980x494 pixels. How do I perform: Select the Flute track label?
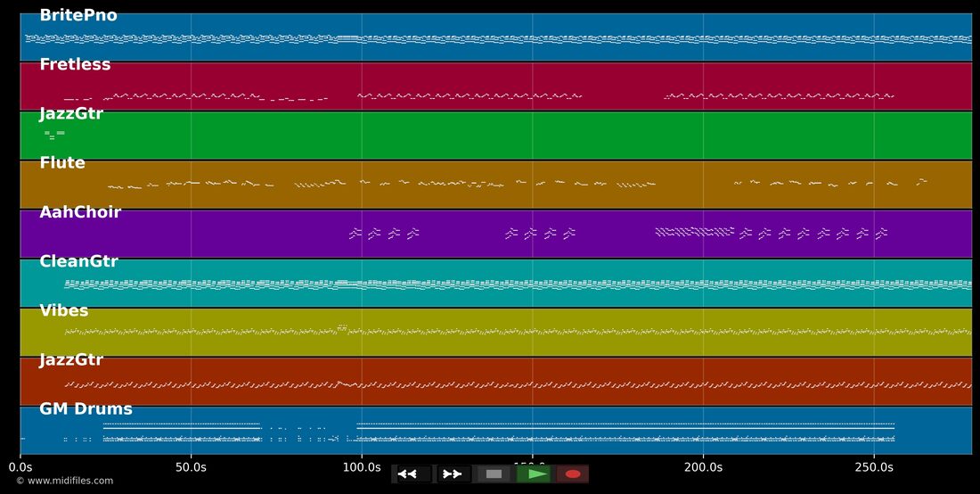pyautogui.click(x=61, y=162)
